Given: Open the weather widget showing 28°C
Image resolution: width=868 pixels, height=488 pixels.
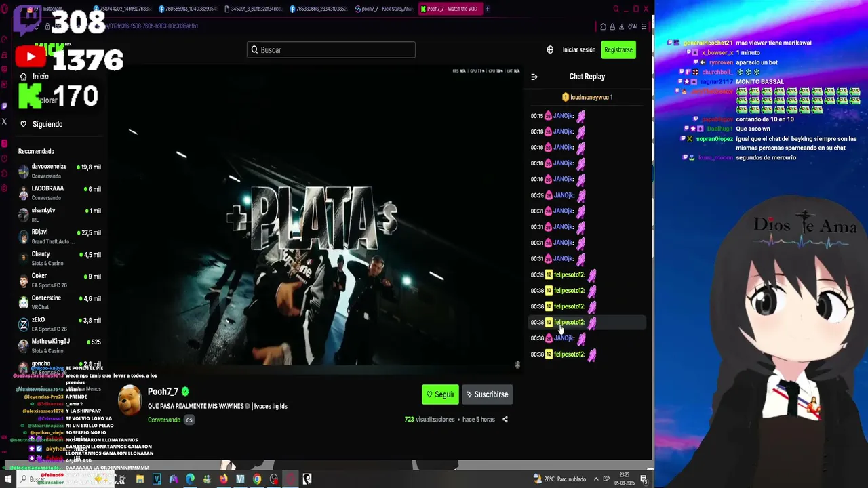Looking at the screenshot, I should [x=560, y=479].
